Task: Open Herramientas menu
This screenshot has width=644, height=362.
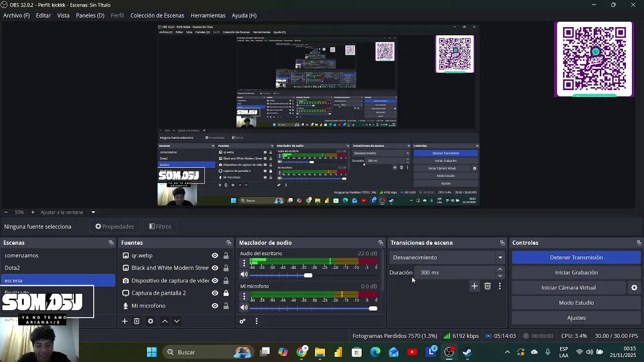Action: click(x=208, y=16)
